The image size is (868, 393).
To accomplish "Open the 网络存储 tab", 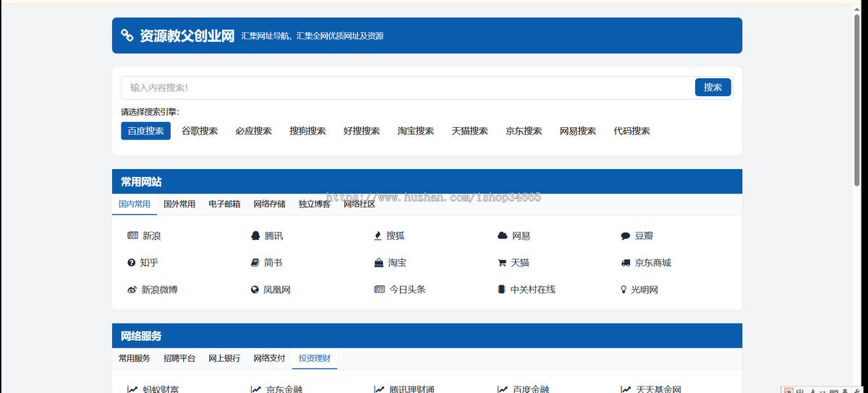I will tap(269, 204).
